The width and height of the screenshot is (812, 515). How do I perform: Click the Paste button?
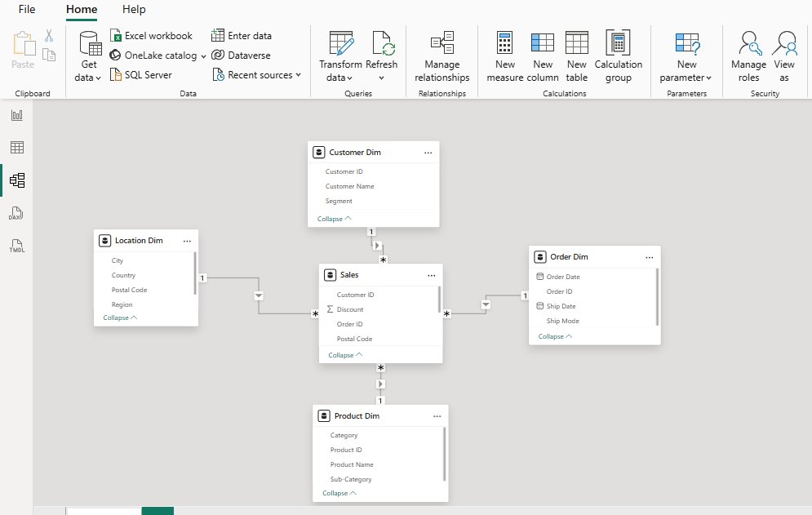click(x=23, y=51)
